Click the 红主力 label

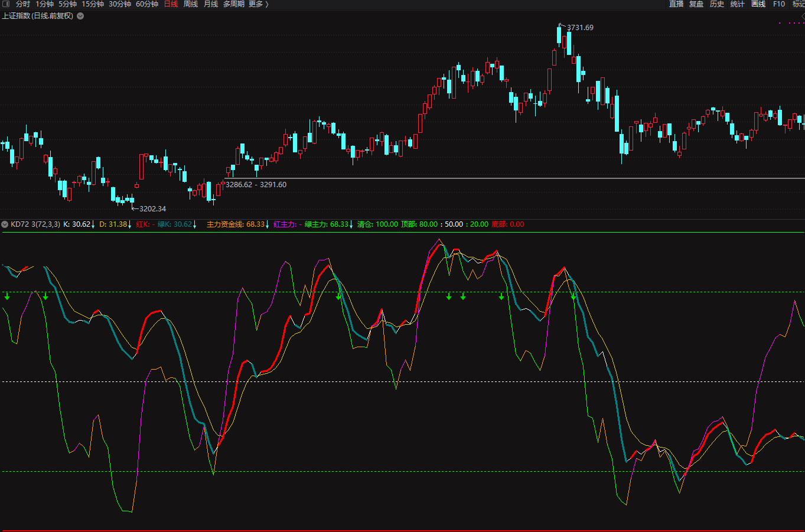(x=284, y=224)
